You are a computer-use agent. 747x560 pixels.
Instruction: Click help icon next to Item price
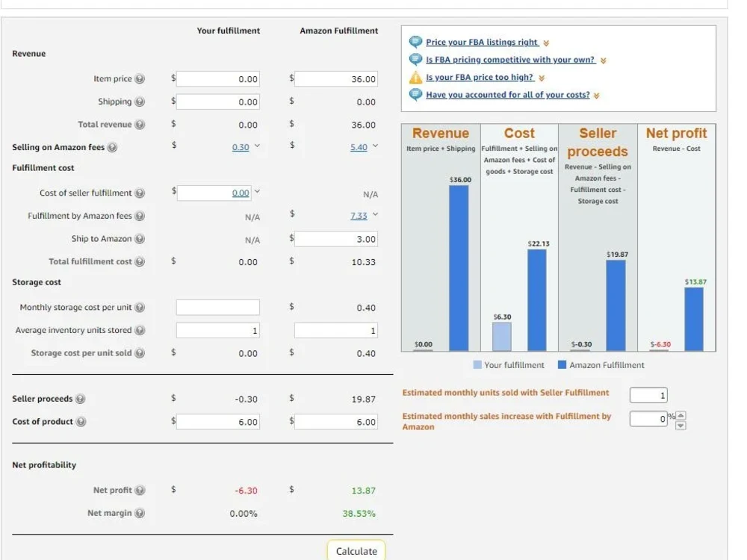pos(140,79)
